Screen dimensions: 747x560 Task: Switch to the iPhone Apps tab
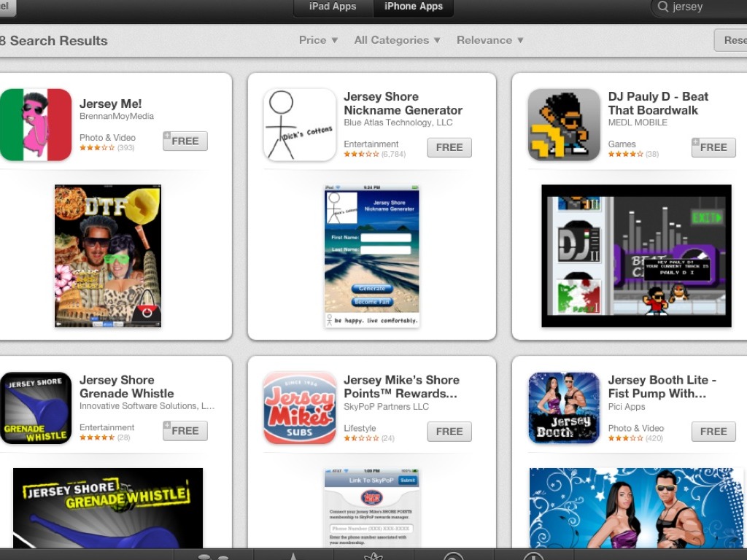pyautogui.click(x=413, y=7)
